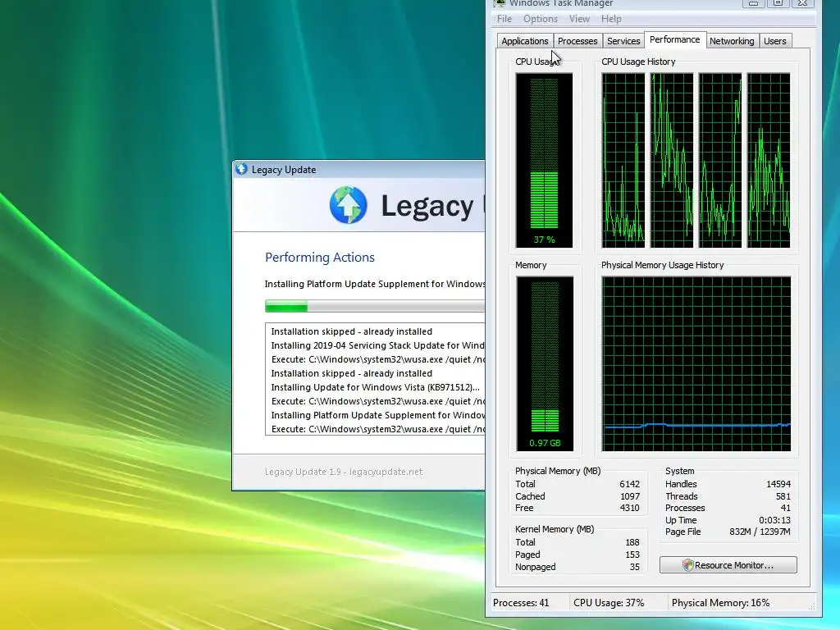Open the View menu in Task Manager

coord(579,19)
